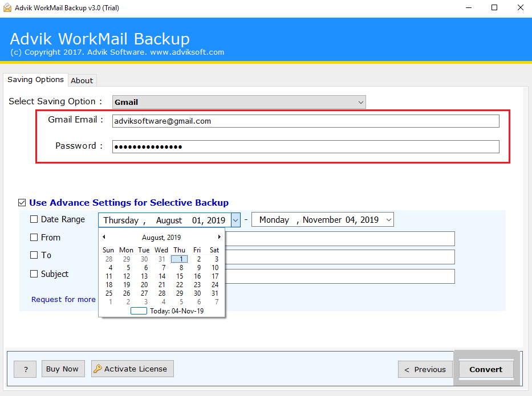Viewport: 532px width, 396px height.
Task: Select August 23 in the calendar
Action: tap(197, 285)
